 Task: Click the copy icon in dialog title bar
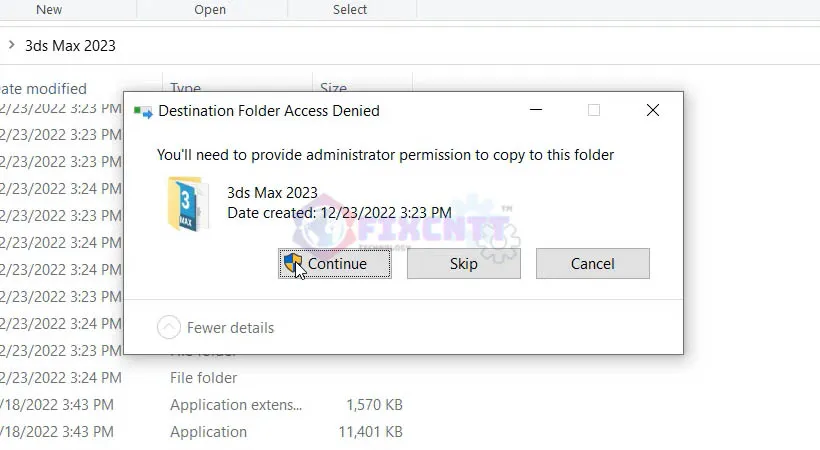coord(143,111)
